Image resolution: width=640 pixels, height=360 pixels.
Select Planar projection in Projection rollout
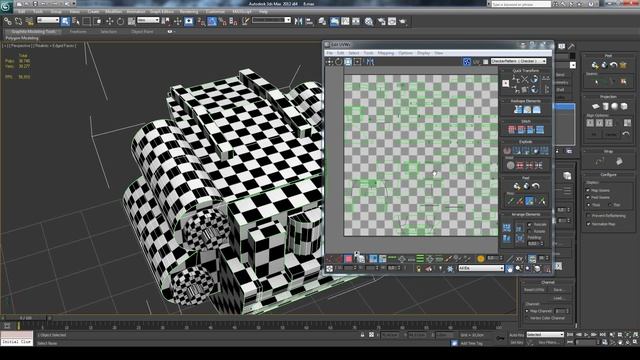click(x=596, y=107)
